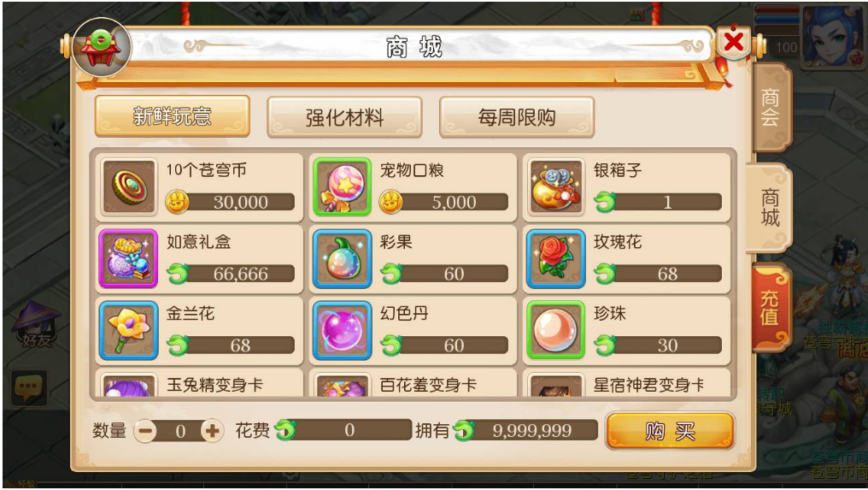Click the 购买 buy button
The height and width of the screenshot is (490, 868).
coord(670,430)
